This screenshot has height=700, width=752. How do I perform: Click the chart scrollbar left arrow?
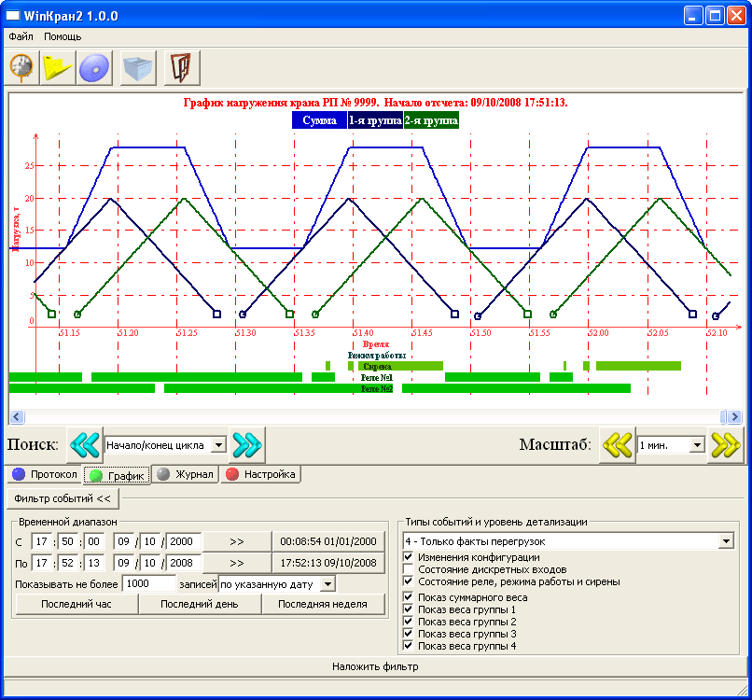17,416
